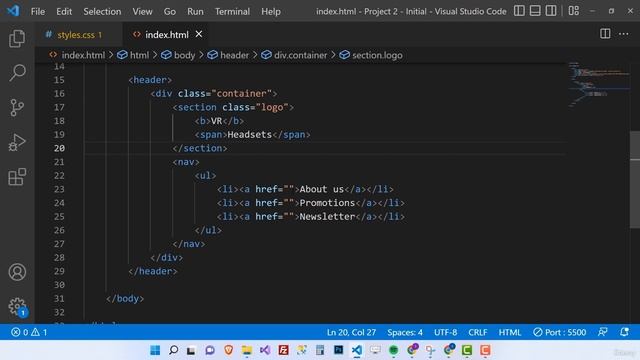
Task: Click the editor vertical scrollbar thumb
Action: [635, 180]
